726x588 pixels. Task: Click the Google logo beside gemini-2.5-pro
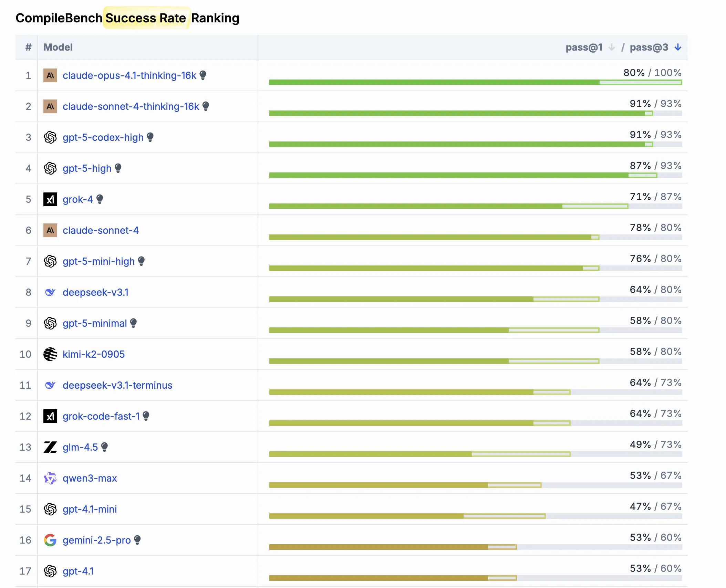click(50, 540)
